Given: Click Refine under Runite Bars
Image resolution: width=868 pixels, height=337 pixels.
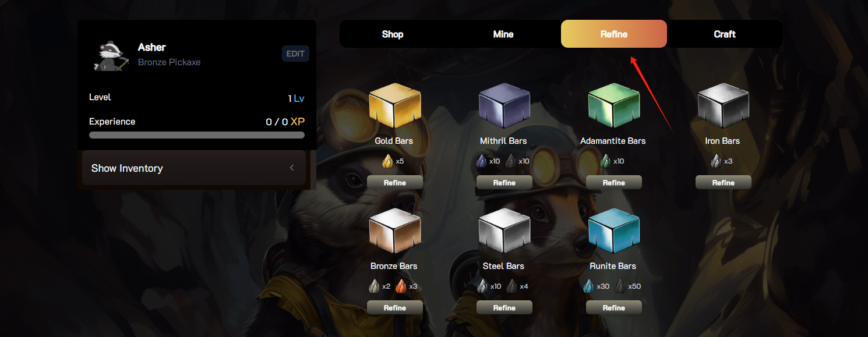Looking at the screenshot, I should pyautogui.click(x=614, y=308).
